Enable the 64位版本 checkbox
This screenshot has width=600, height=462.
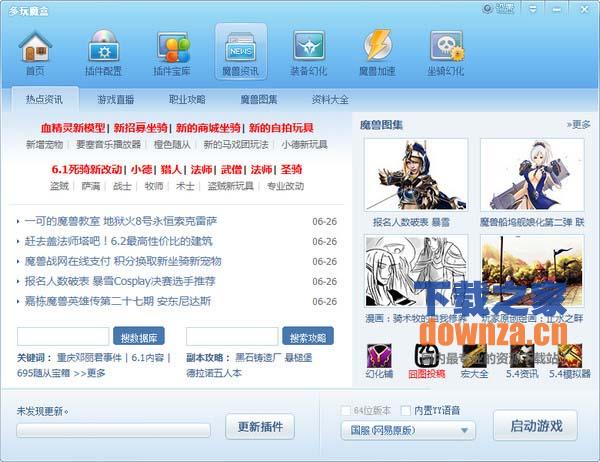pyautogui.click(x=346, y=411)
